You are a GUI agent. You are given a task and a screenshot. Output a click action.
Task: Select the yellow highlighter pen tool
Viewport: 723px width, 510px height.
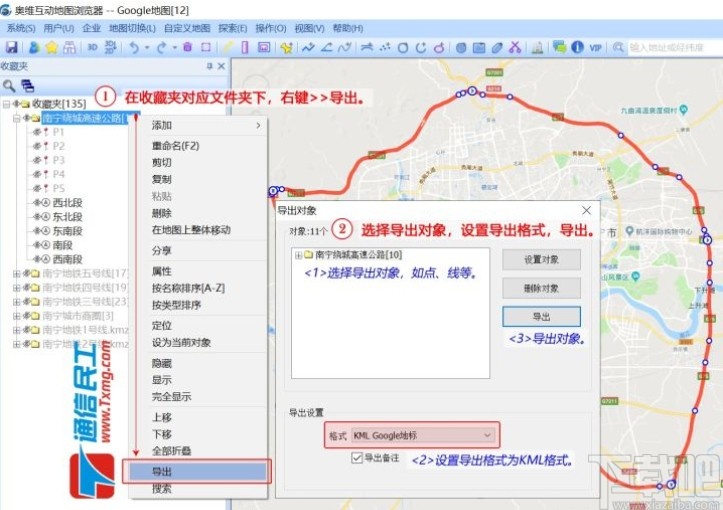(x=228, y=47)
